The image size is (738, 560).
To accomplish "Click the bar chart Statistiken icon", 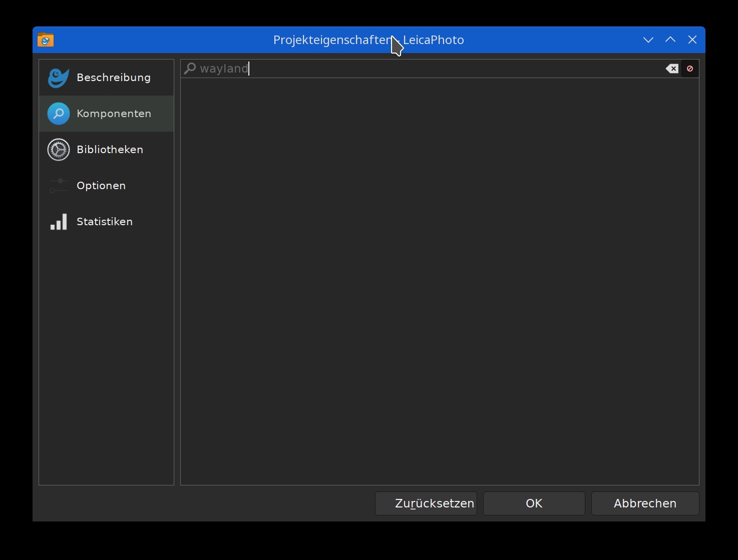I will point(58,222).
